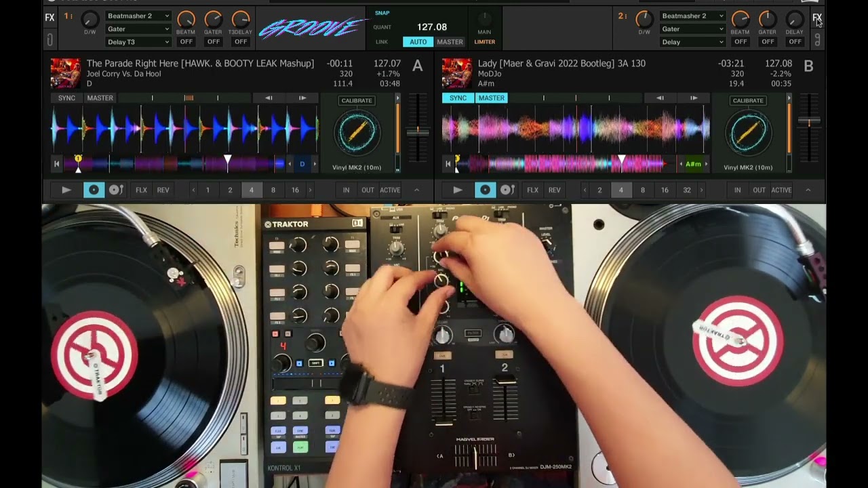Click the left paperclip link icon
868x488 pixels.
tap(50, 41)
